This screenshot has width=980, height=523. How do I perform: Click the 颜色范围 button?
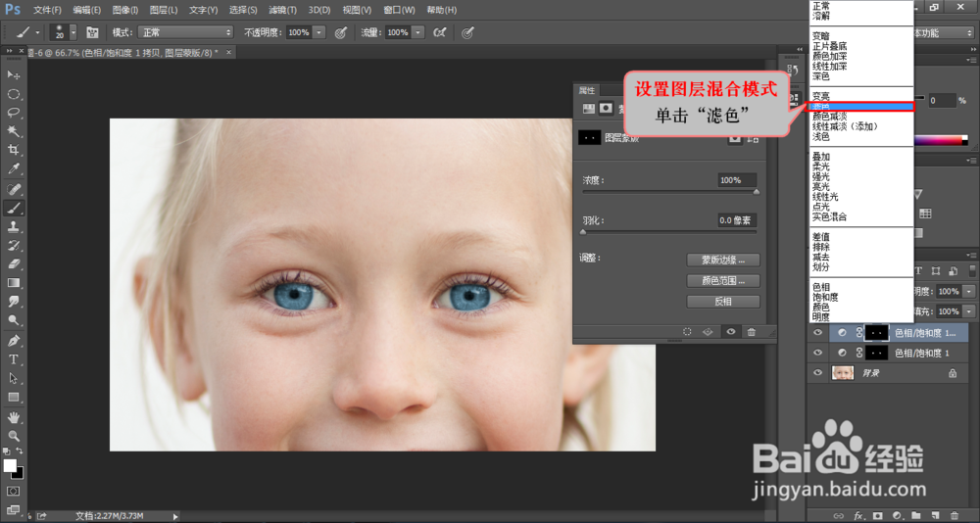723,280
